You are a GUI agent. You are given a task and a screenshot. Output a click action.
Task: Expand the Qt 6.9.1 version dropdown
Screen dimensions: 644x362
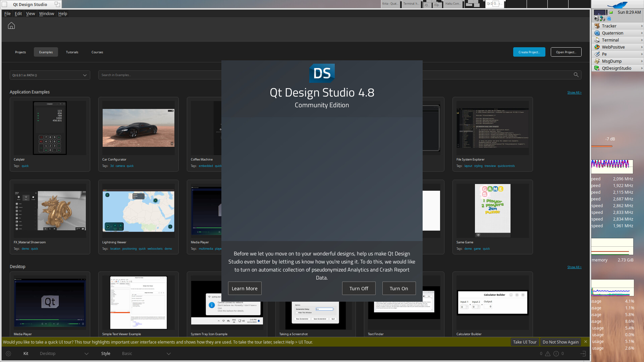(x=50, y=75)
